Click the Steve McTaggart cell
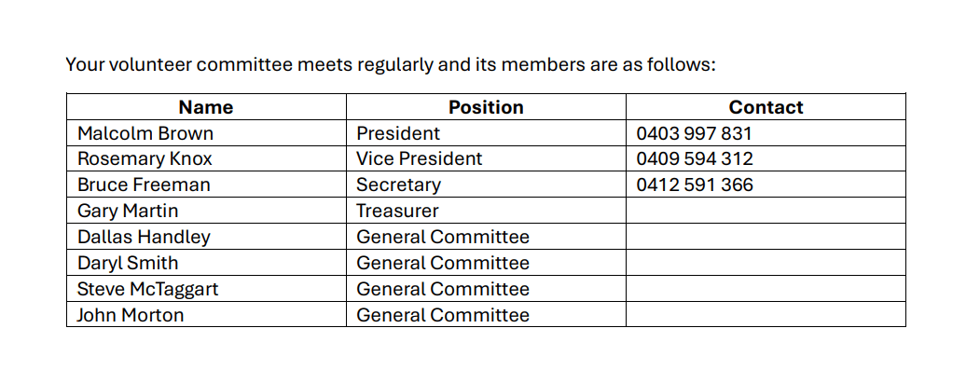Image resolution: width=980 pixels, height=383 pixels. [x=147, y=289]
